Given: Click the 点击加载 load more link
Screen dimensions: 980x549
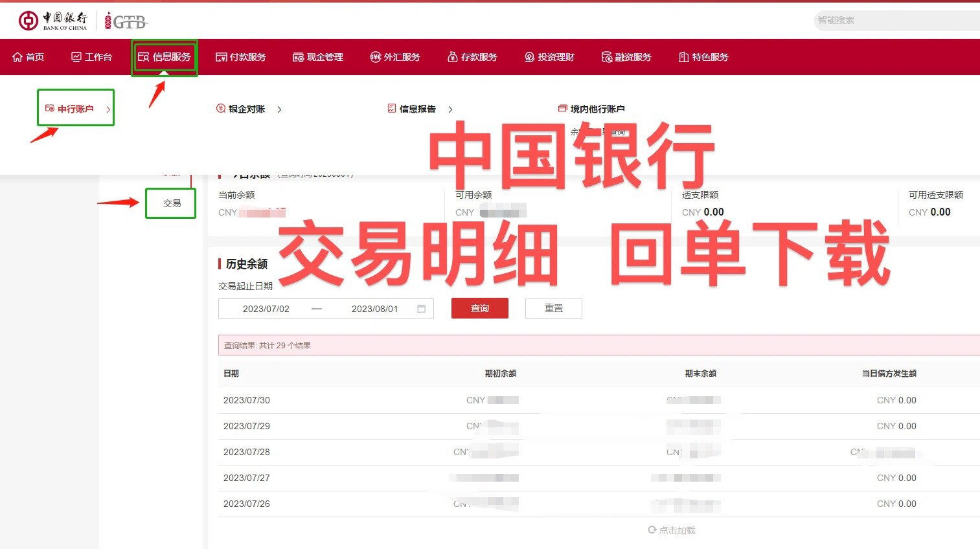Looking at the screenshot, I should [677, 530].
